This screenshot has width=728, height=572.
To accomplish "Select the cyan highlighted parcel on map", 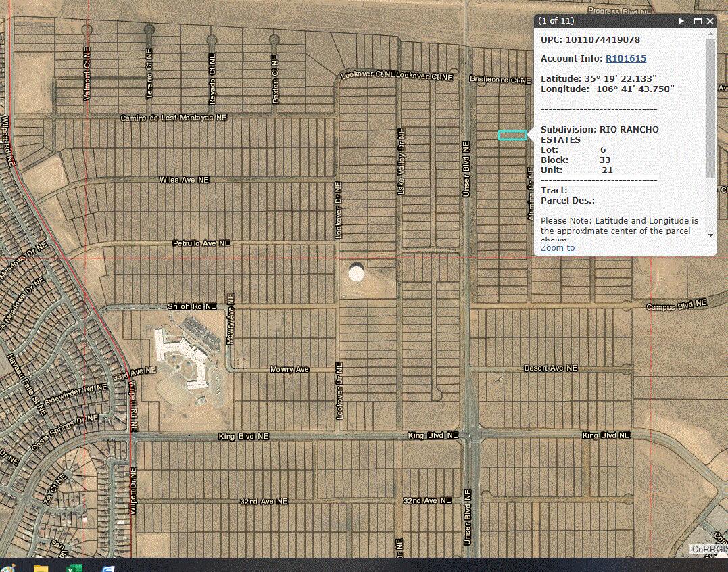I will click(x=512, y=135).
